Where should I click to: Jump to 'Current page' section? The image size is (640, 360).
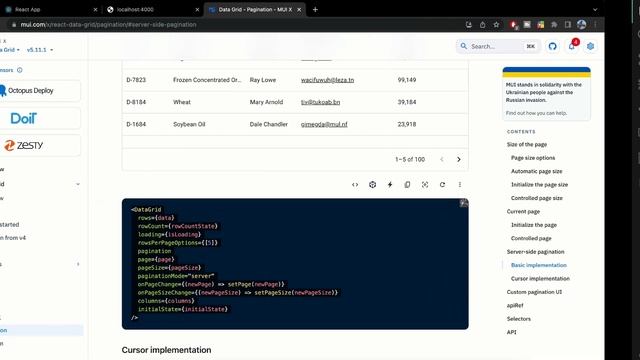point(523,211)
